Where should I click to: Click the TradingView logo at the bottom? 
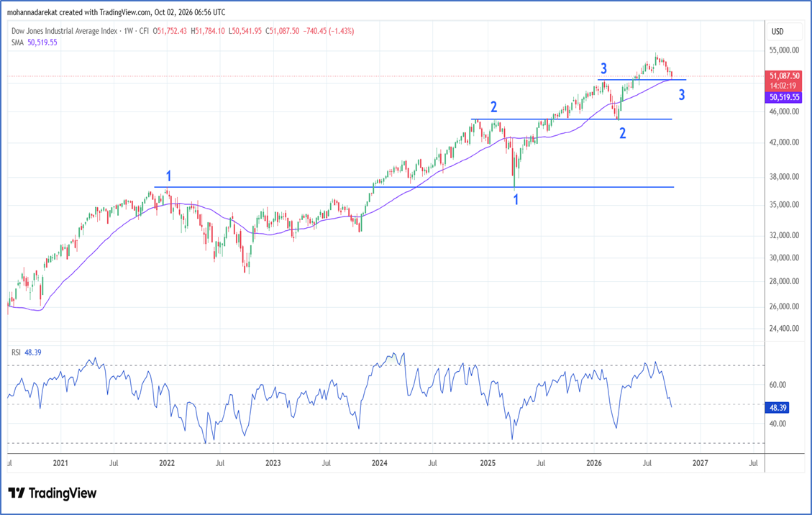pyautogui.click(x=53, y=493)
